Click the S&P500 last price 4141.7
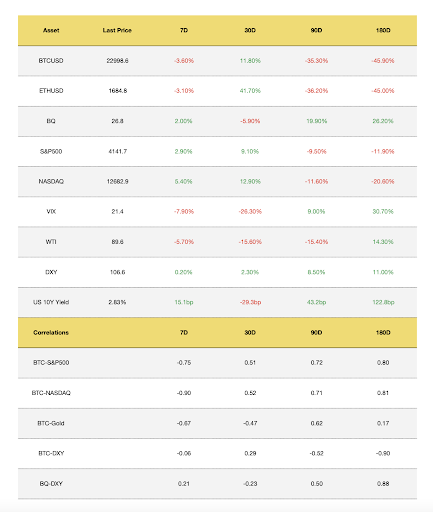This screenshot has width=433, height=512. [x=117, y=151]
